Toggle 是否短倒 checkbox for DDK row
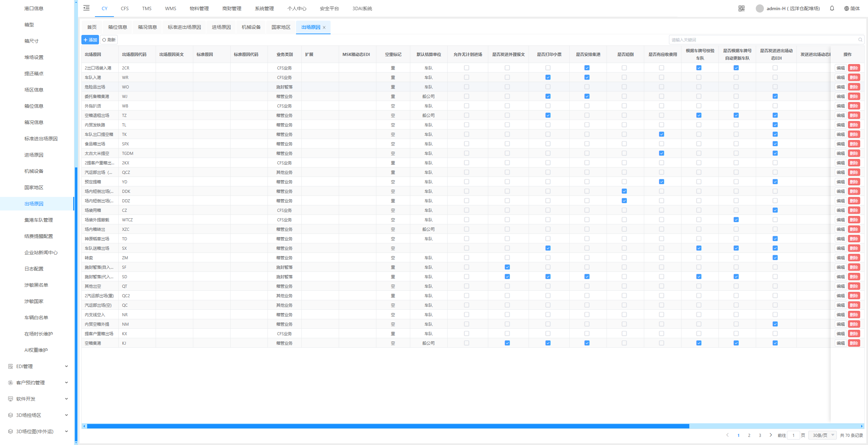Viewport: 868px width, 445px height. (624, 191)
